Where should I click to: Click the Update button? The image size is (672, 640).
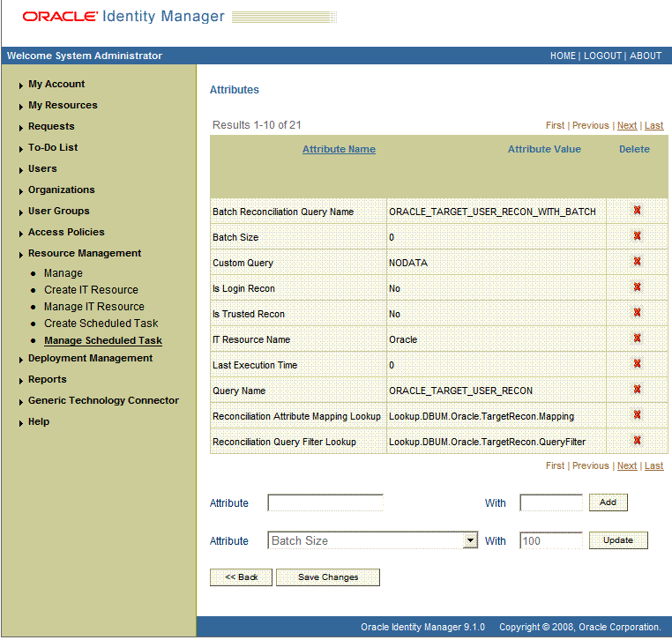[618, 540]
